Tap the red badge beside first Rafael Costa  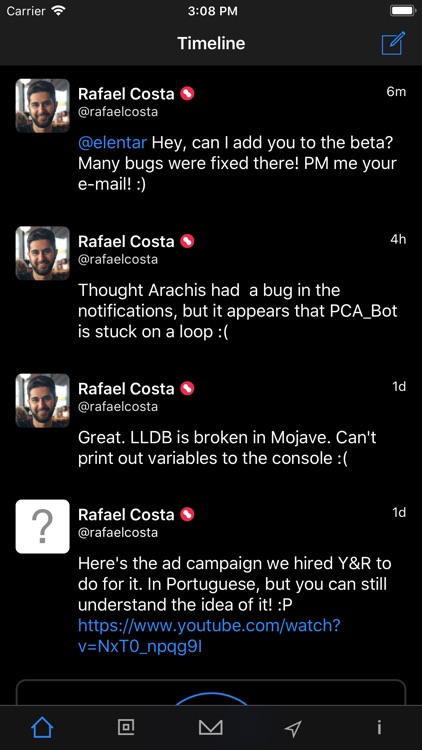pos(187,94)
